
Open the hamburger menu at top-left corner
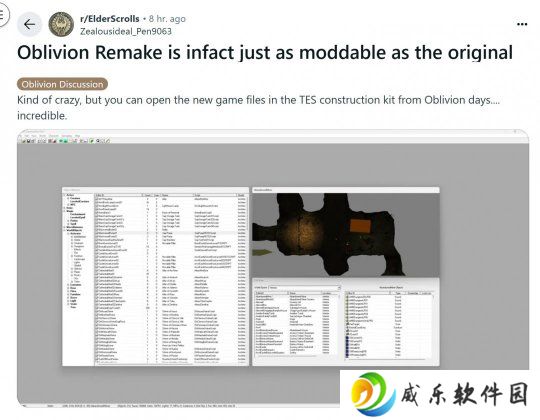[x=3, y=14]
